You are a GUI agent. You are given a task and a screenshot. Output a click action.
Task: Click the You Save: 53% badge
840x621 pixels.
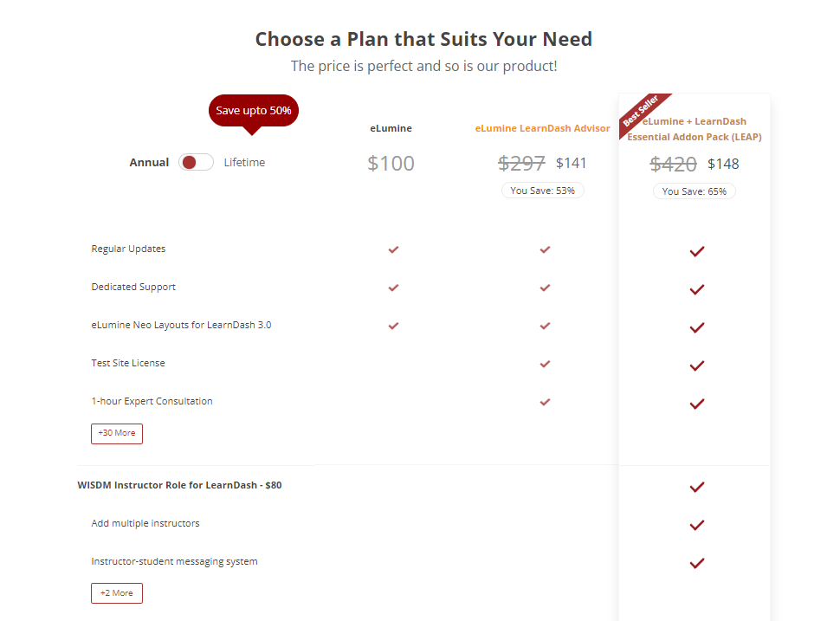pos(542,191)
